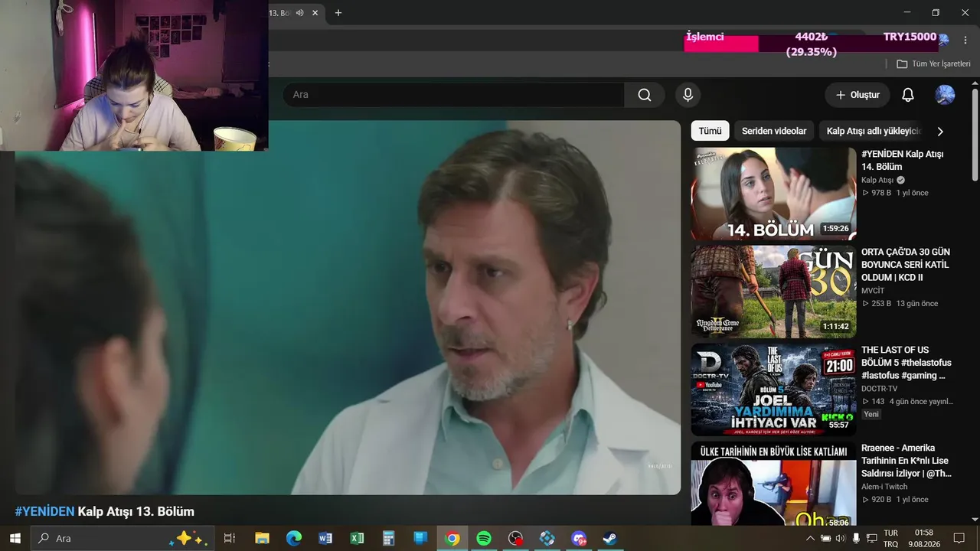
Task: Click the Windows taskbar Ara search box
Action: click(122, 538)
